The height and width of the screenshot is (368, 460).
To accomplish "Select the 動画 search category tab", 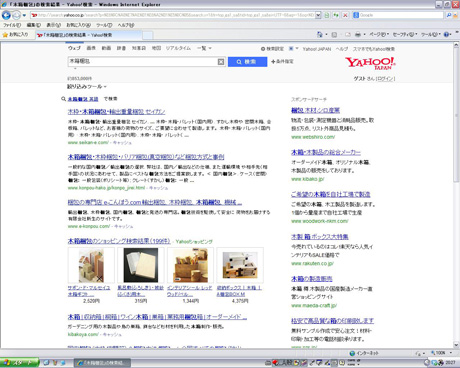I will [106, 48].
